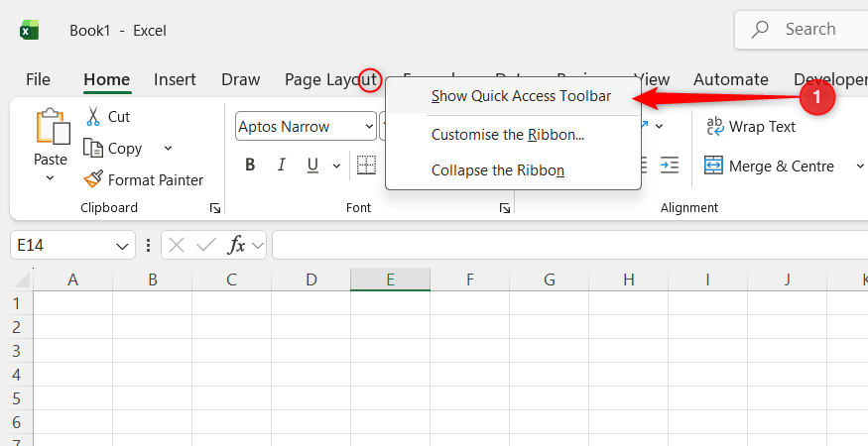Click the Copy button
This screenshot has width=868, height=446.
[x=113, y=149]
